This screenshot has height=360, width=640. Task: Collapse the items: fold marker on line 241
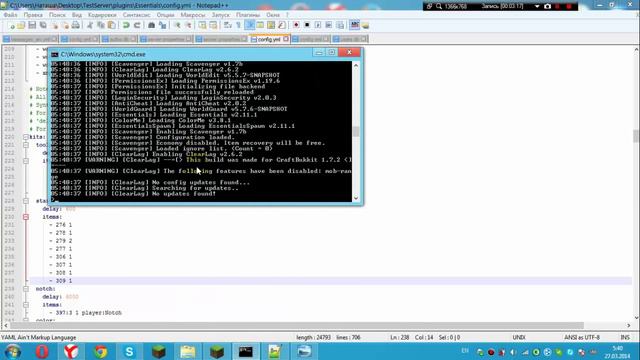click(26, 305)
